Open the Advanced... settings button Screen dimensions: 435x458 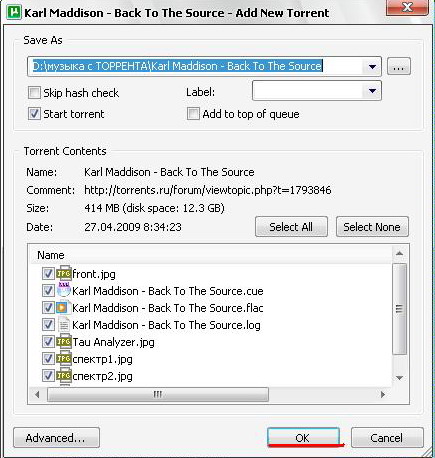56,438
